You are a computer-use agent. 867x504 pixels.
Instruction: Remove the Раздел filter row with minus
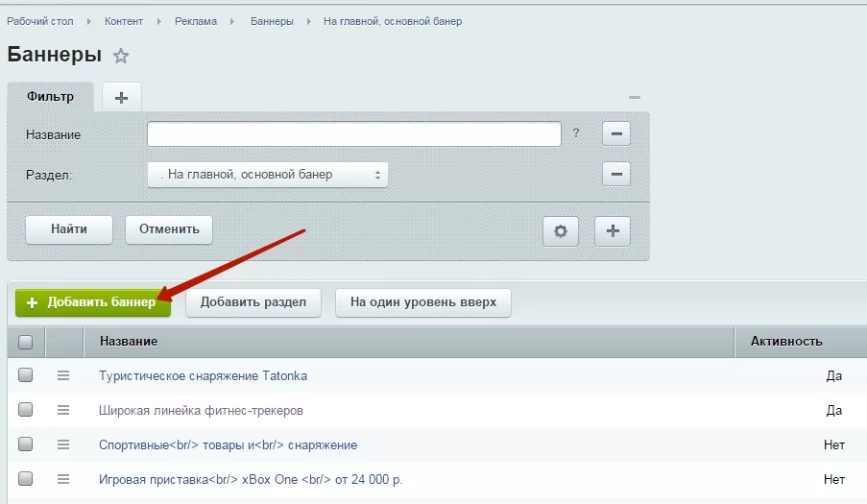(x=616, y=174)
